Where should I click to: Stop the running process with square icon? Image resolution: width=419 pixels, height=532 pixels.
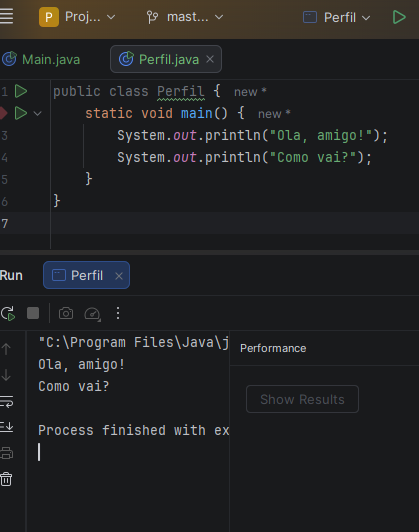[x=33, y=313]
